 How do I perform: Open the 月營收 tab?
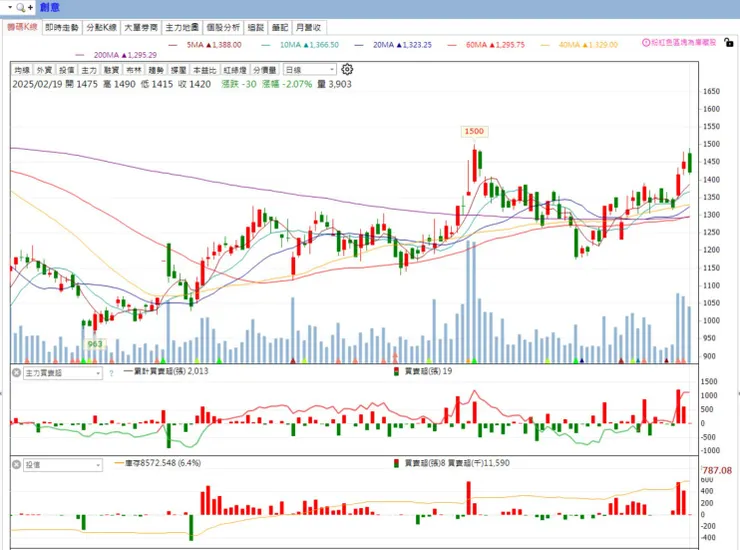[x=309, y=27]
